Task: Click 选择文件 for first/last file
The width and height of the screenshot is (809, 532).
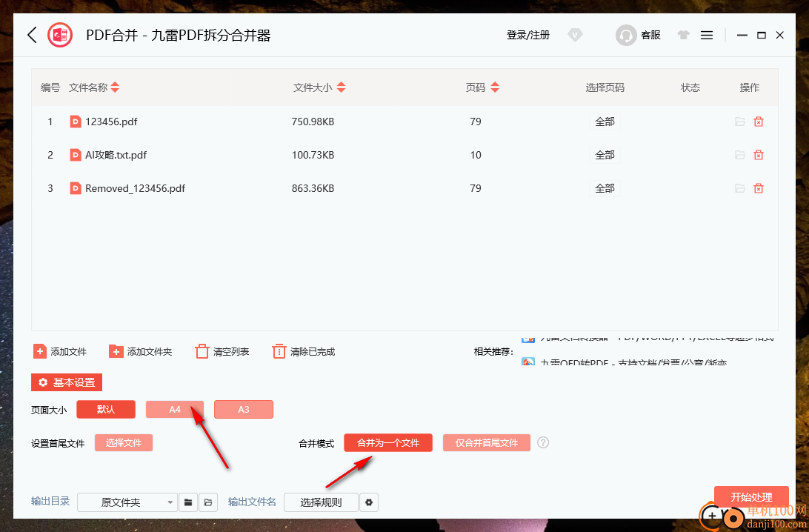Action: [x=123, y=443]
